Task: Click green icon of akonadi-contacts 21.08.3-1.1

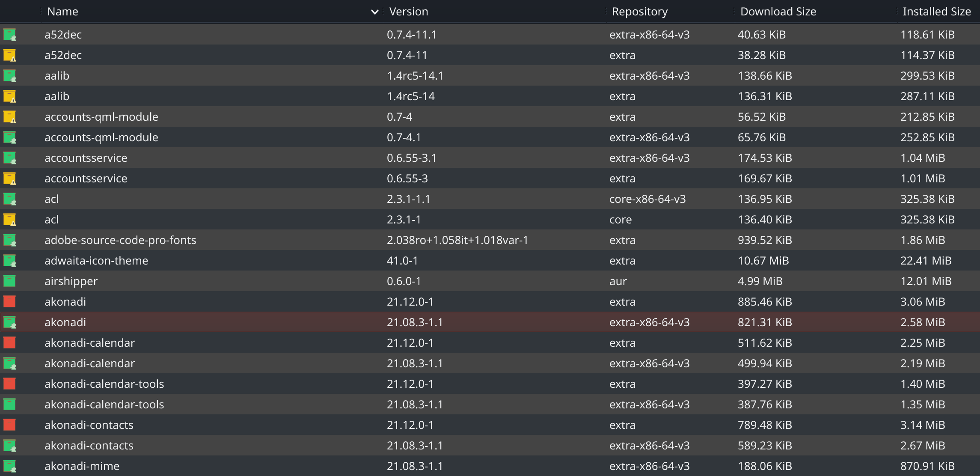Action: (x=10, y=446)
